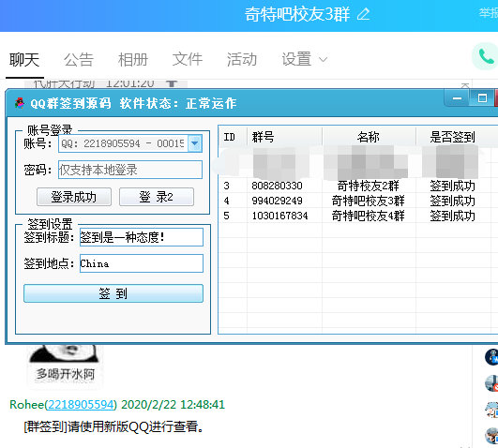Edit the 签到标题 text field
Image resolution: width=498 pixels, height=448 pixels.
click(142, 237)
